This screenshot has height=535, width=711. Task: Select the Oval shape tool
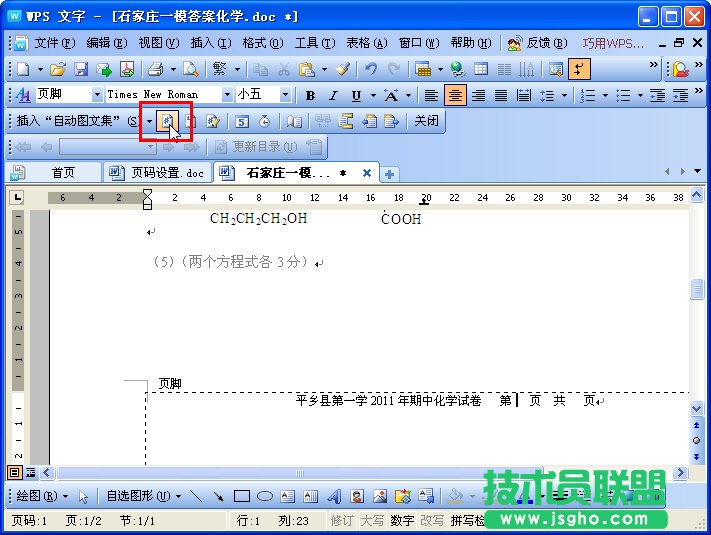pos(265,496)
